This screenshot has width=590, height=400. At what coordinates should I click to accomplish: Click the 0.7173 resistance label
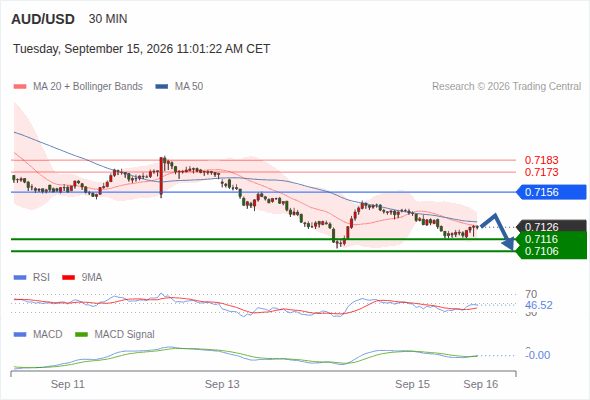pos(541,172)
